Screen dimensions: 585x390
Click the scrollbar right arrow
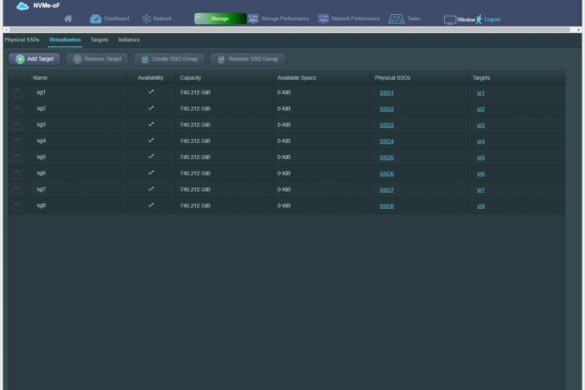[x=579, y=29]
